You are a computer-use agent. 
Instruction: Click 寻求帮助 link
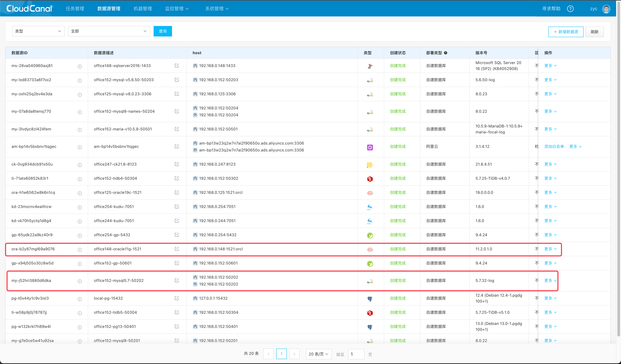click(551, 9)
